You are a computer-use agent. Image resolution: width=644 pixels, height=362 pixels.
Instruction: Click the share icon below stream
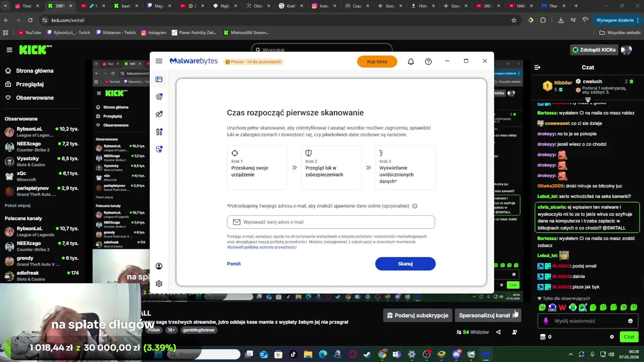coord(498,332)
